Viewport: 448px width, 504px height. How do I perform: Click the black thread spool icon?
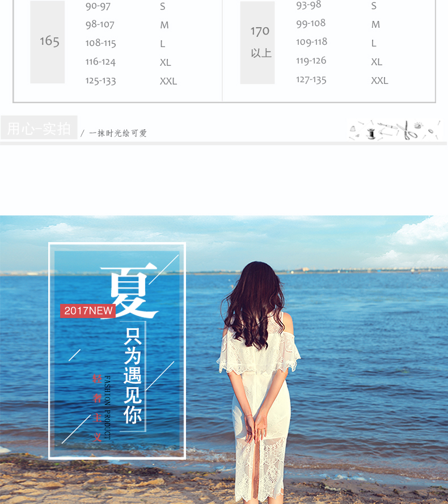tap(371, 134)
